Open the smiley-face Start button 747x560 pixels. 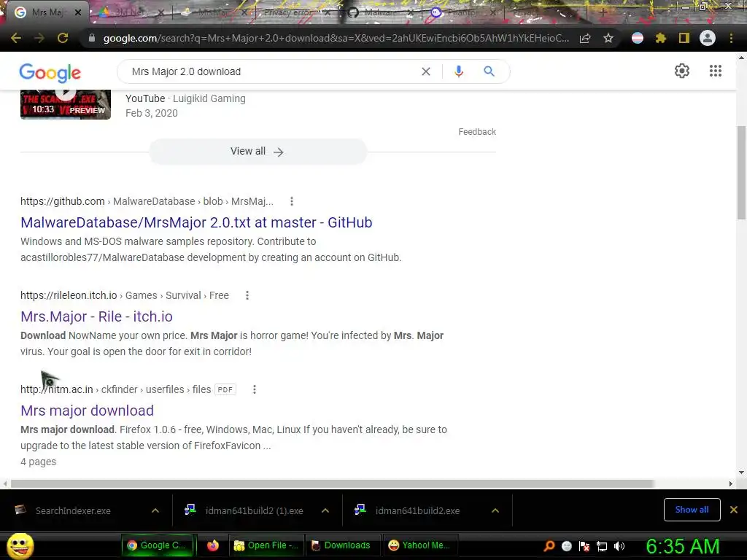[x=20, y=545]
